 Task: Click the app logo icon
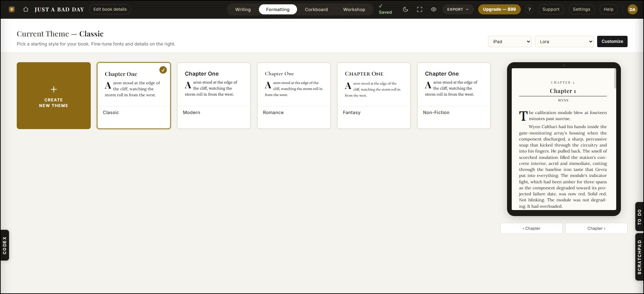point(12,9)
